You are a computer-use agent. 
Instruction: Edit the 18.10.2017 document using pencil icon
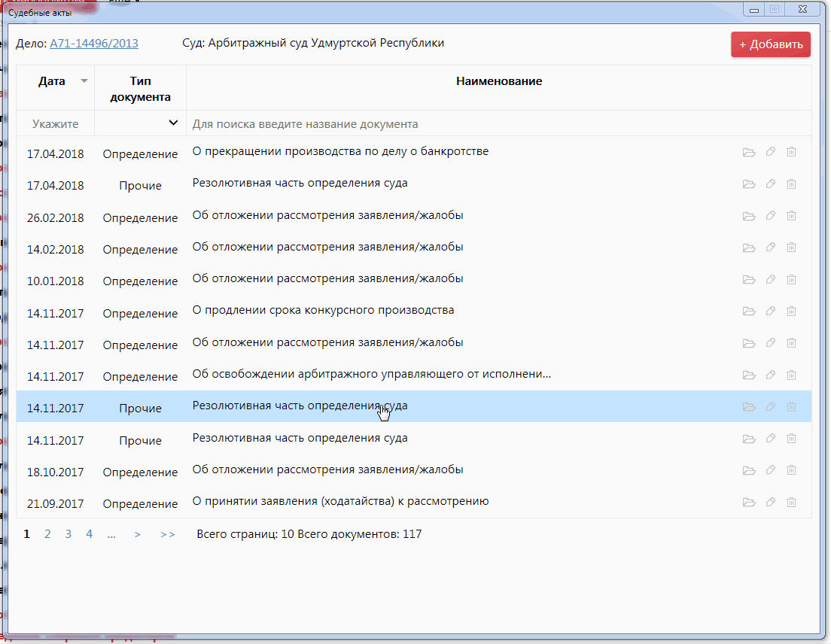click(770, 470)
